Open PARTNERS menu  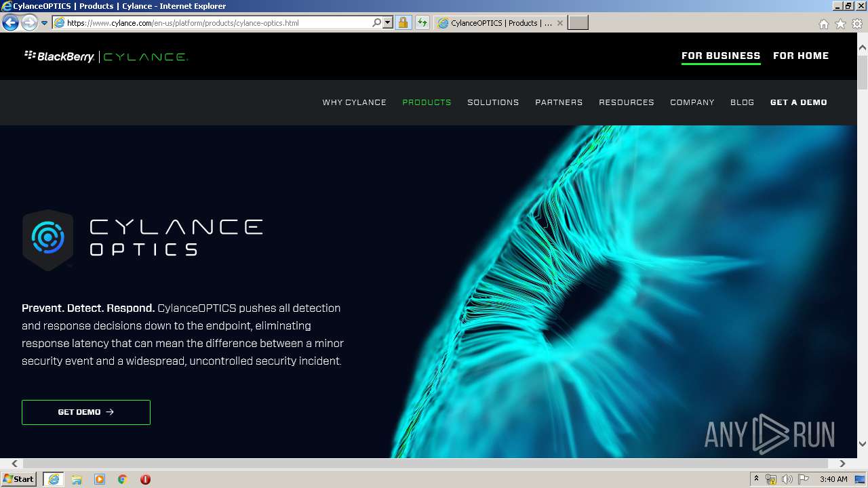(x=559, y=102)
